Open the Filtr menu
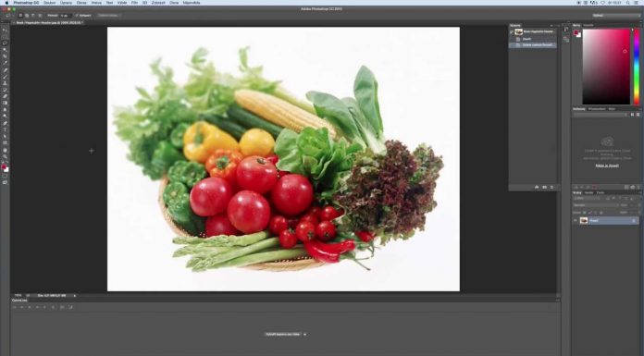The width and height of the screenshot is (644, 356). (x=134, y=3)
